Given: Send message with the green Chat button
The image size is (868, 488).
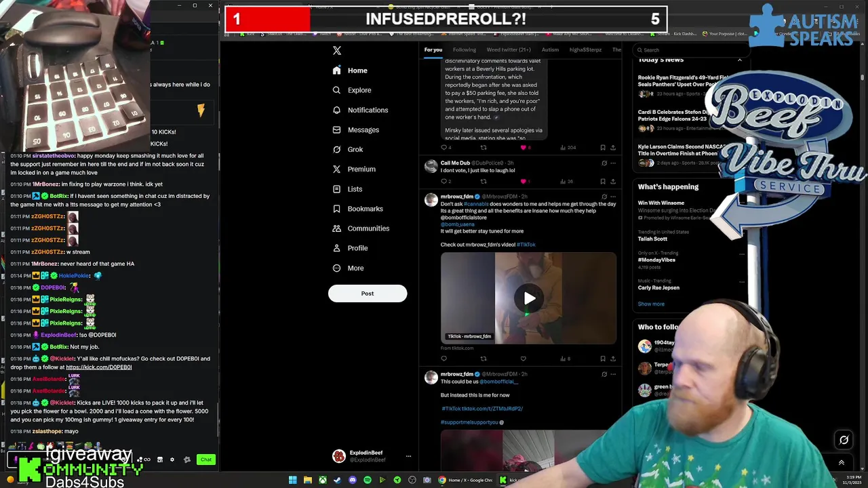Looking at the screenshot, I should tap(206, 460).
